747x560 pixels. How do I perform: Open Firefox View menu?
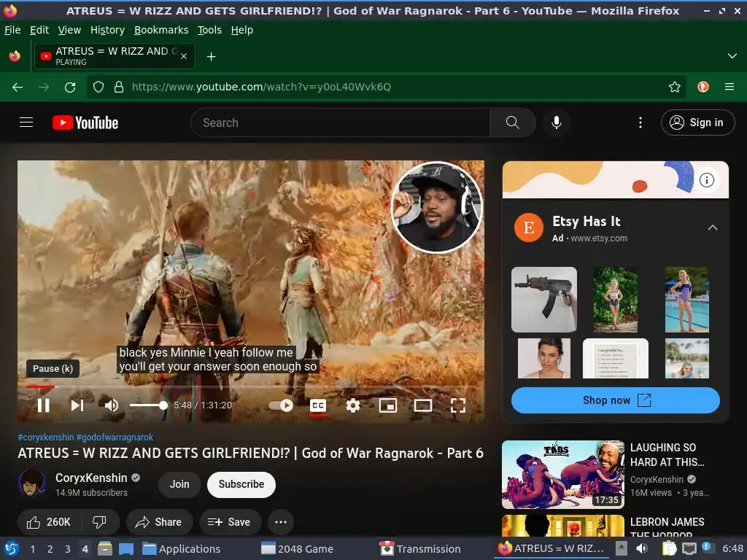point(69,30)
